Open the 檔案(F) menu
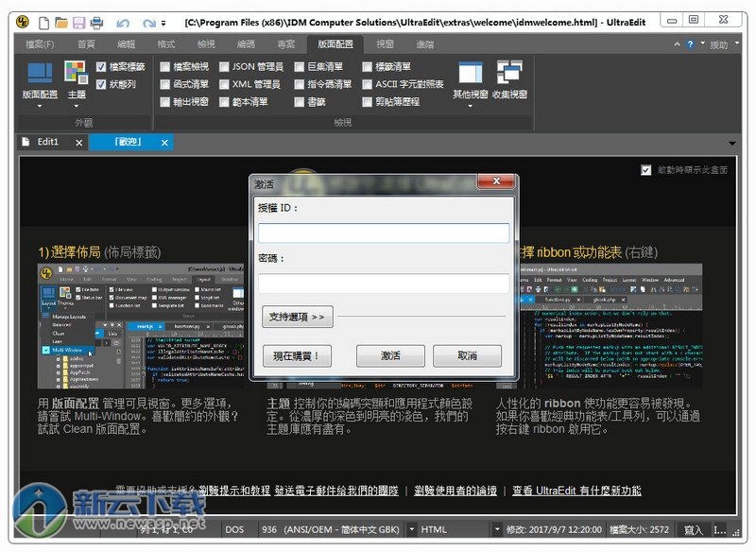Image resolution: width=756 pixels, height=552 pixels. point(40,44)
